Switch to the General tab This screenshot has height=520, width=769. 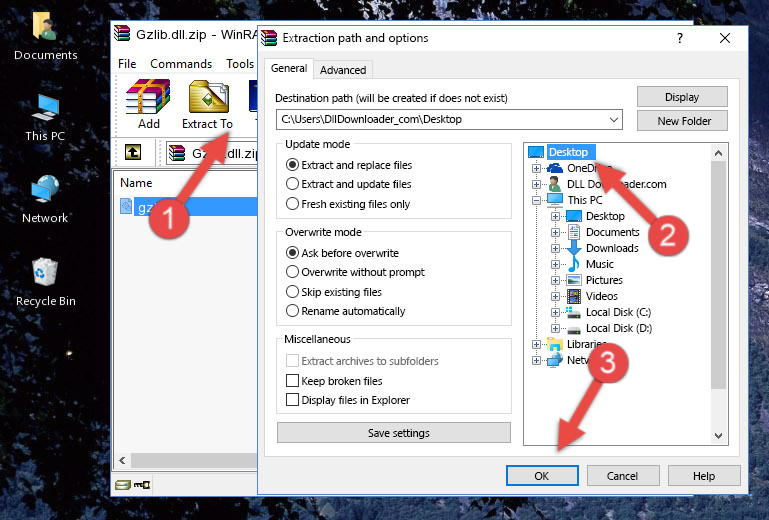(x=289, y=68)
